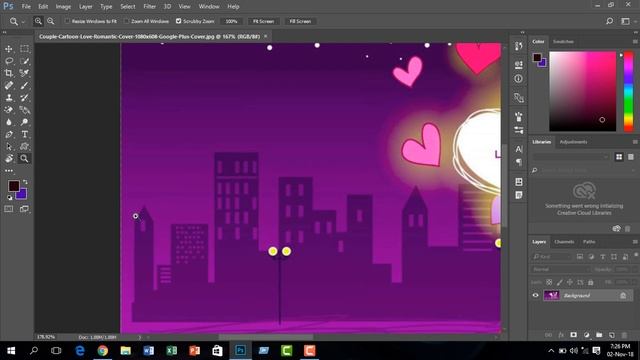Click the background color swatch in toolbox
The height and width of the screenshot is (360, 640).
22,195
